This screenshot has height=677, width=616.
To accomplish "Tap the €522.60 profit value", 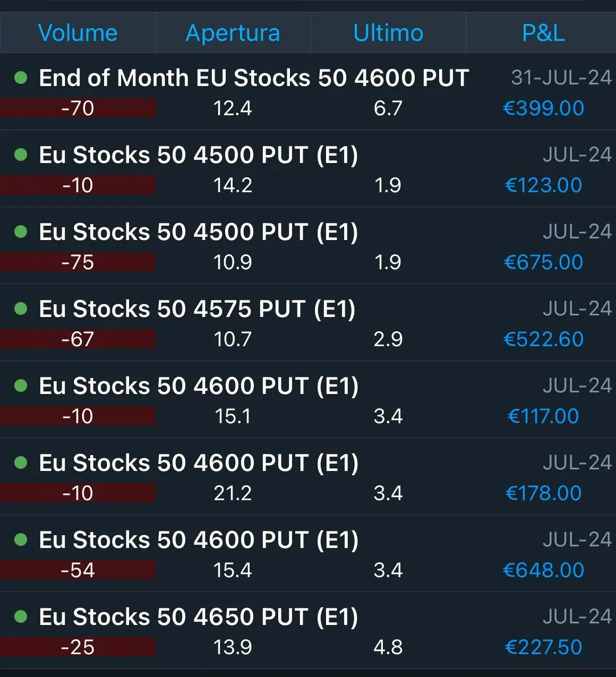I will point(543,339).
